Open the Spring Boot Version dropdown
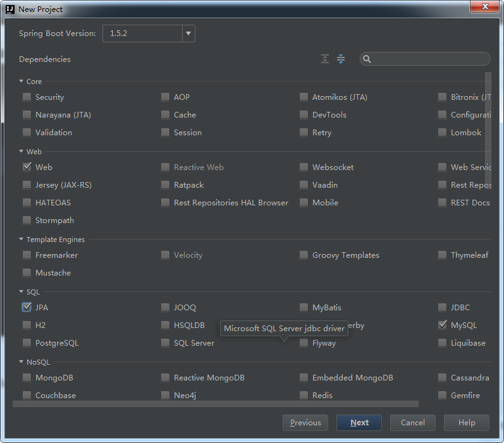Viewport: 504px width, 443px height. (188, 33)
